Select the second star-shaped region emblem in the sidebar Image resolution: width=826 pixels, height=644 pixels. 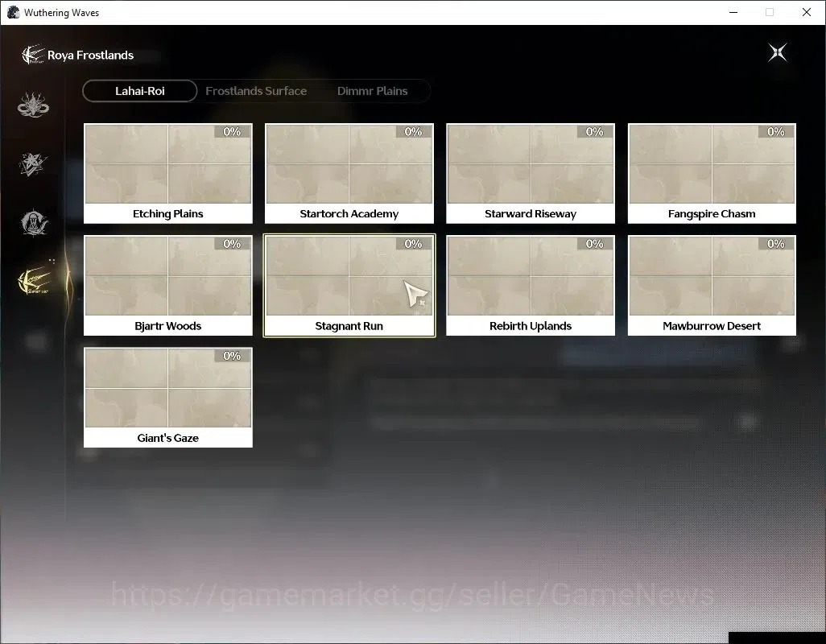pos(33,163)
